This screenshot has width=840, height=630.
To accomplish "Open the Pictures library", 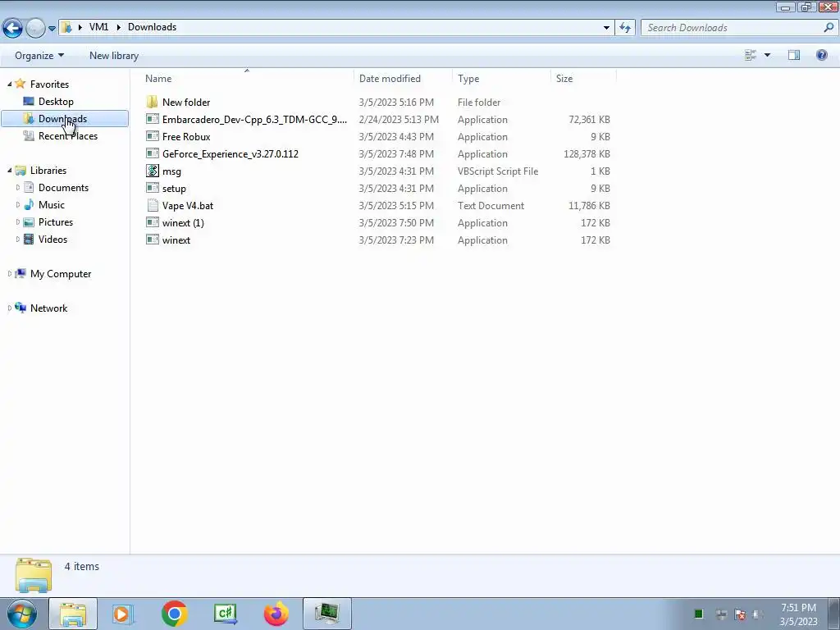I will (x=56, y=221).
